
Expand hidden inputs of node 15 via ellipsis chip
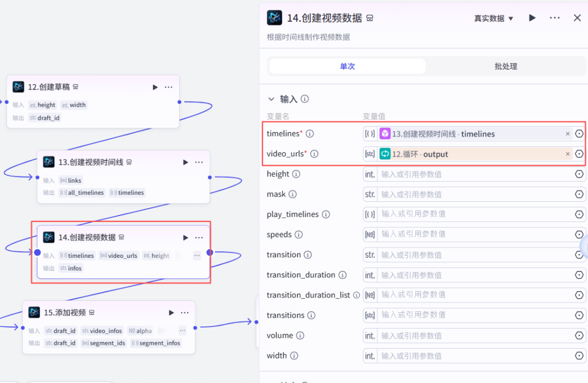[182, 331]
